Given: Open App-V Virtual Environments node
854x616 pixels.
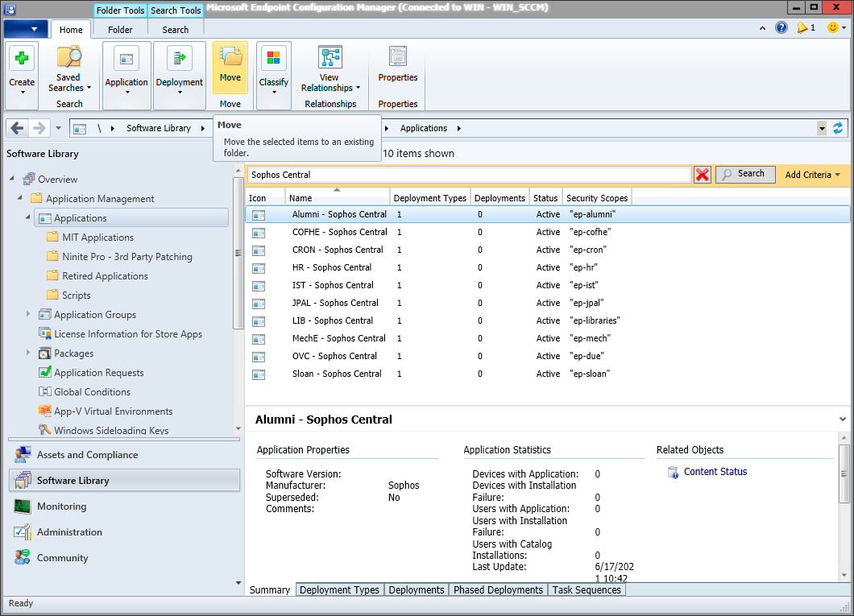Looking at the screenshot, I should point(114,411).
